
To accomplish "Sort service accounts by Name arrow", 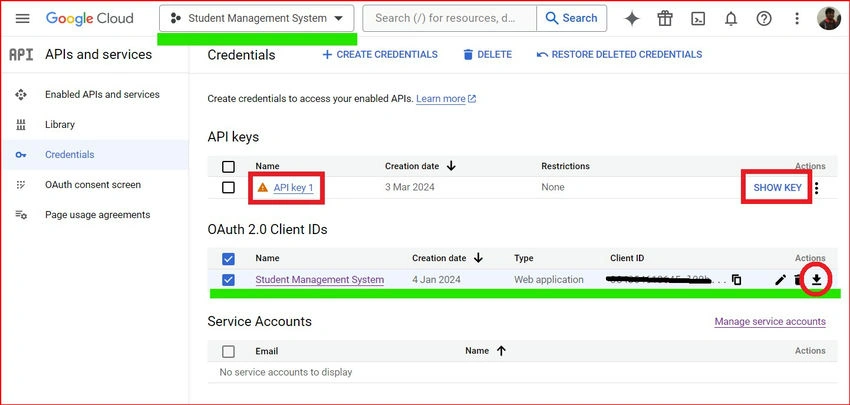I will 501,351.
